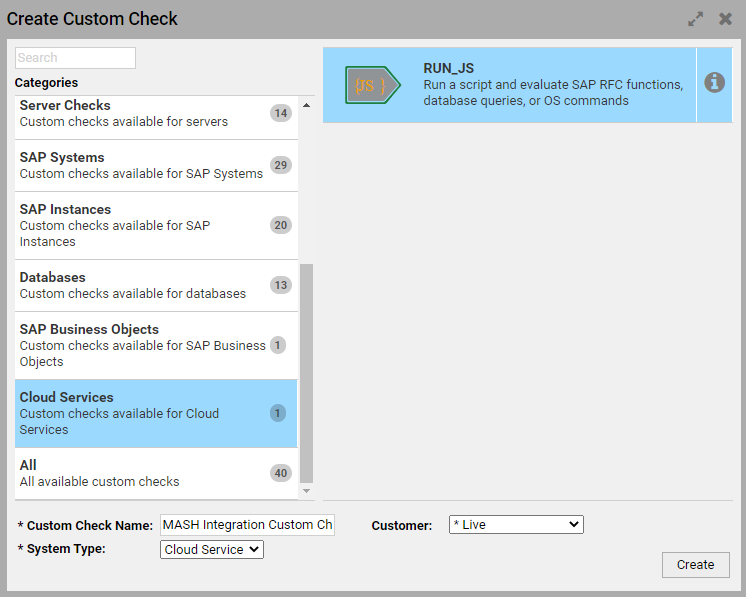Close the Create Custom Check dialog
The width and height of the screenshot is (746, 597).
[726, 19]
